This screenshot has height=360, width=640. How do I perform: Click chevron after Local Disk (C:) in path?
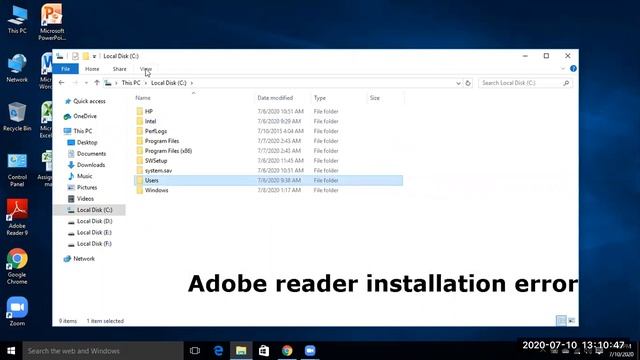pos(192,83)
